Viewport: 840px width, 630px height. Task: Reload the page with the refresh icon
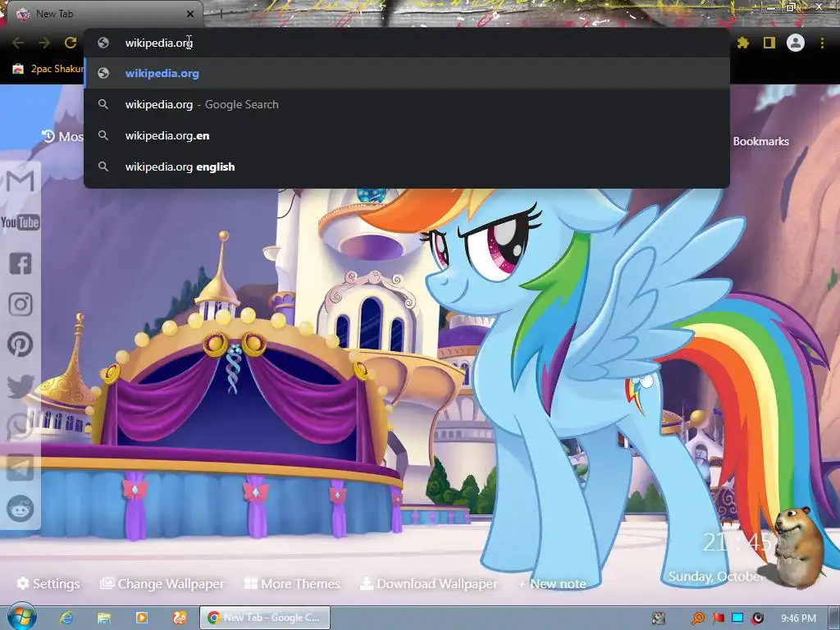point(71,43)
